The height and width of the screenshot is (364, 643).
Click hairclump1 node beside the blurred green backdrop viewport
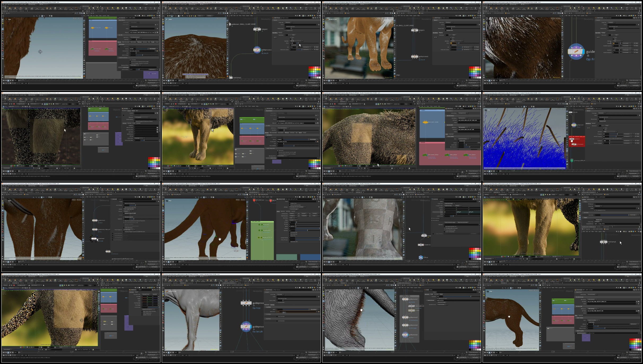point(603,242)
